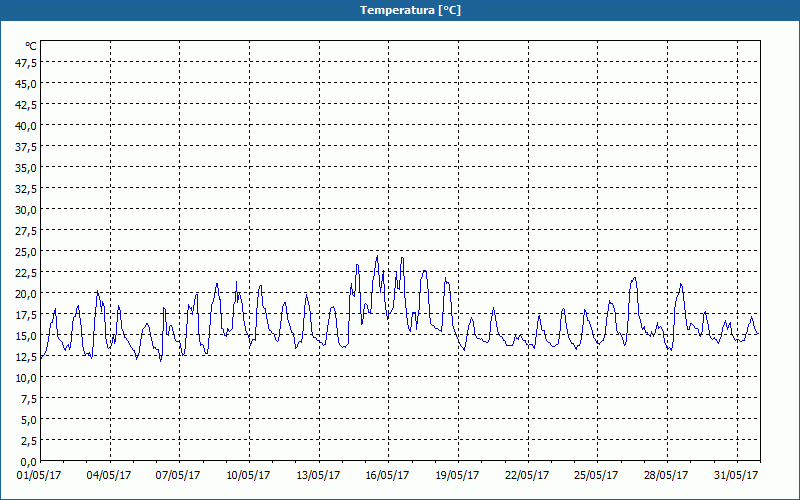Select the 40,0 y-axis label
Screen dimensions: 800x500
(x=27, y=126)
